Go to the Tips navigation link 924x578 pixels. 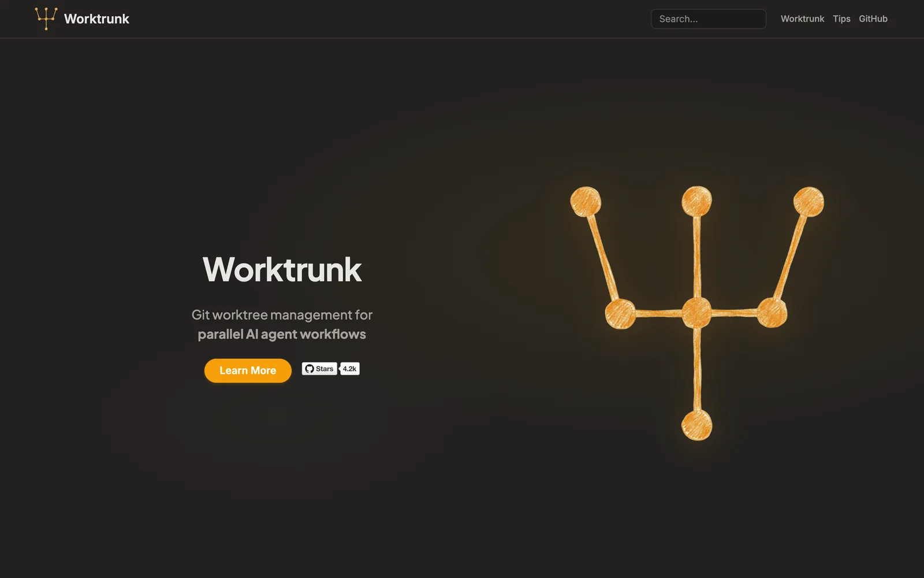(x=841, y=19)
